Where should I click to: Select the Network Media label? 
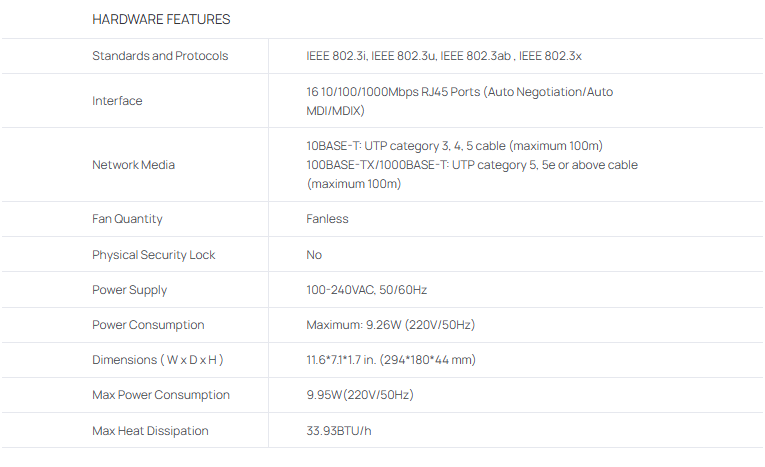133,165
